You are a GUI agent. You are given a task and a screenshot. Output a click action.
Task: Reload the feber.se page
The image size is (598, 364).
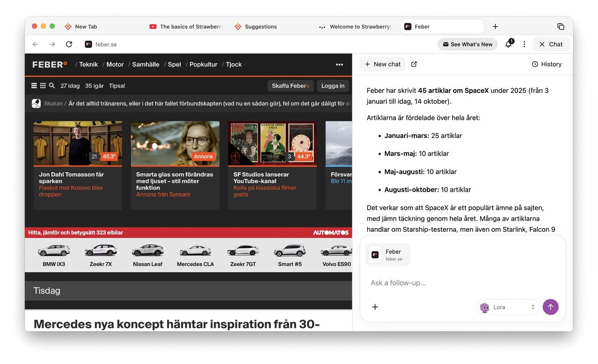pyautogui.click(x=69, y=44)
